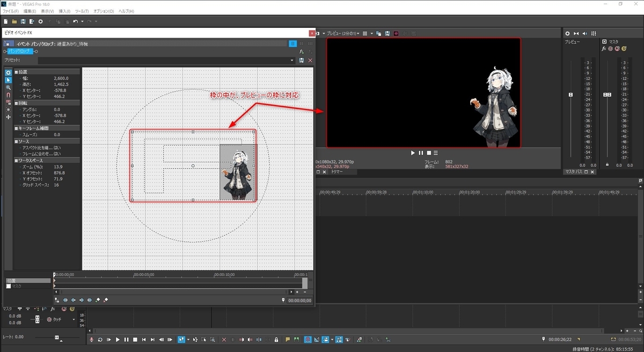This screenshot has width=644, height=352.
Task: Open a project with the folder icon
Action: pos(14,21)
